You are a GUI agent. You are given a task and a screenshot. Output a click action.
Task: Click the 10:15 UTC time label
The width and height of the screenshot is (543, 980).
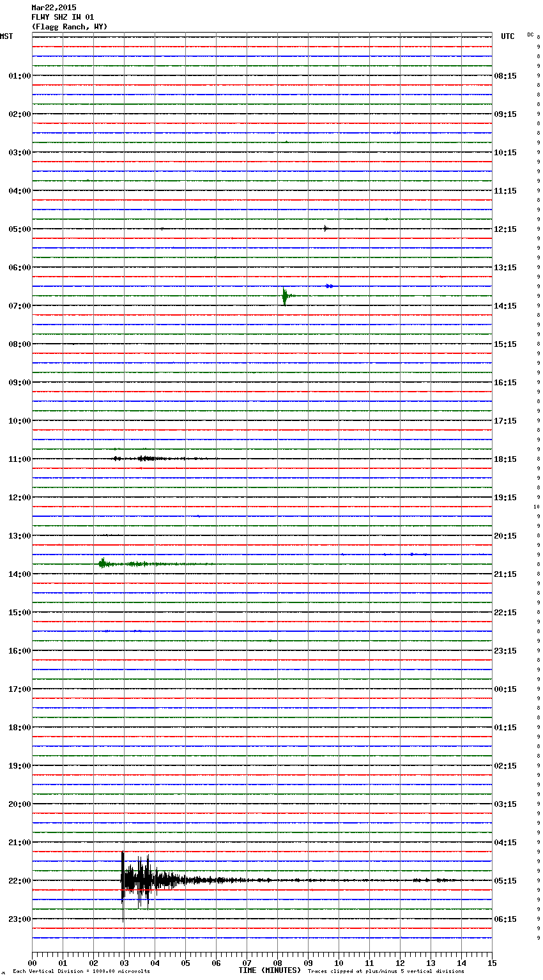[505, 152]
